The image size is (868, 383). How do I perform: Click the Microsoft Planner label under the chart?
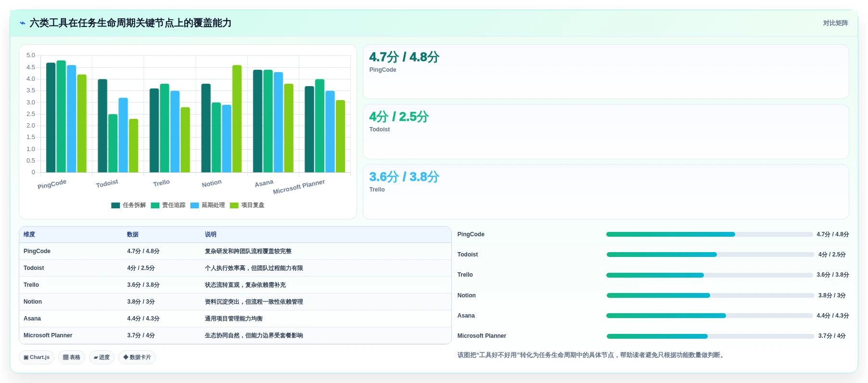[x=299, y=187]
